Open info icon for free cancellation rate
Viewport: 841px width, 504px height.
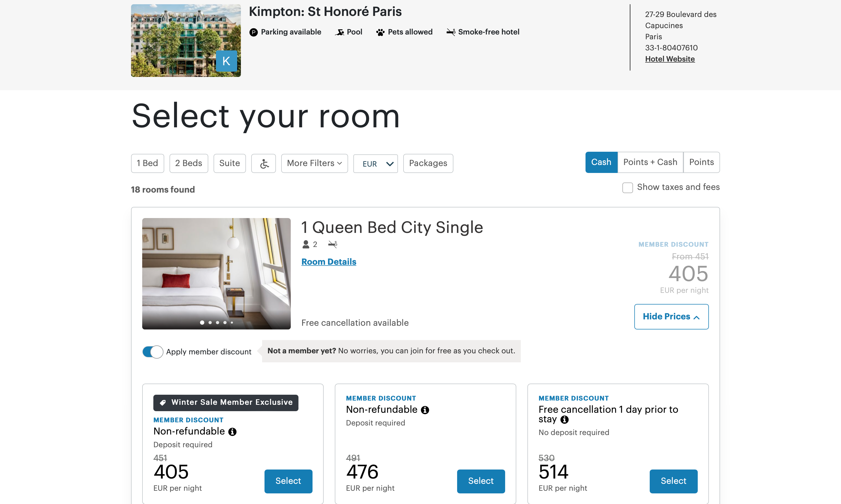[565, 420]
